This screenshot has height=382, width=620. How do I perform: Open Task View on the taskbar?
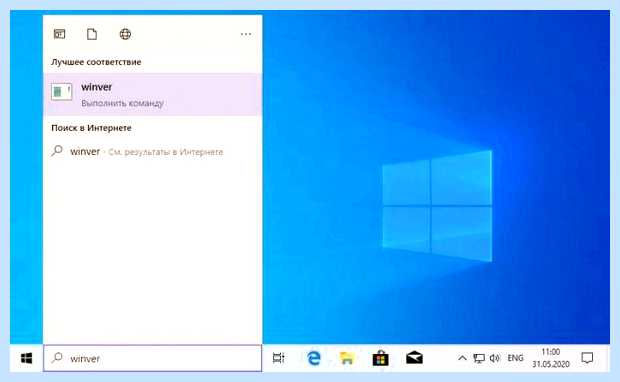click(278, 358)
